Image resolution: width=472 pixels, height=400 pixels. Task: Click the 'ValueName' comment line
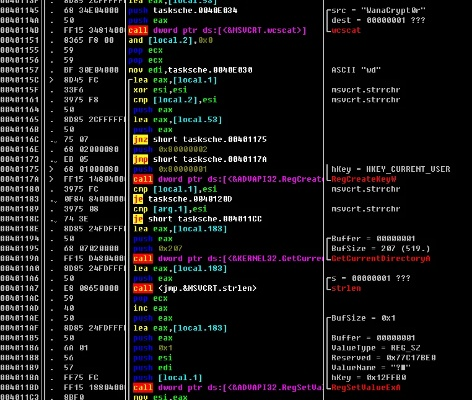pos(371,368)
